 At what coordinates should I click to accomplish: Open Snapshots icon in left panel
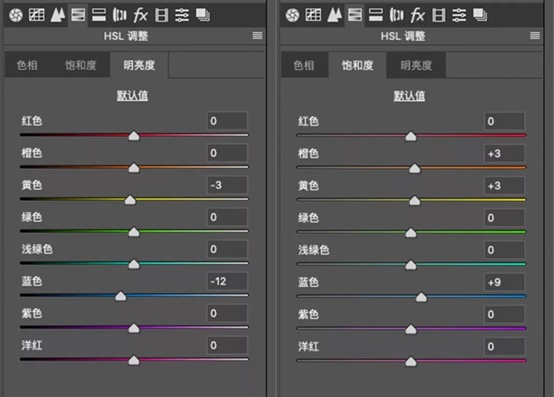[203, 15]
